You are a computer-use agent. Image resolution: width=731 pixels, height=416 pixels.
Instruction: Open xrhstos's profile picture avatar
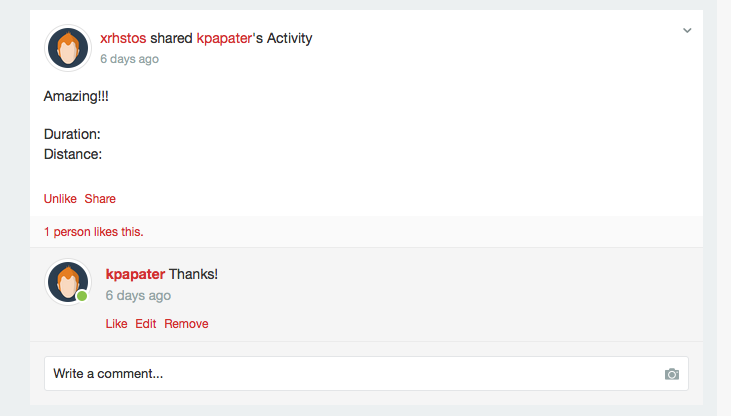pos(68,48)
